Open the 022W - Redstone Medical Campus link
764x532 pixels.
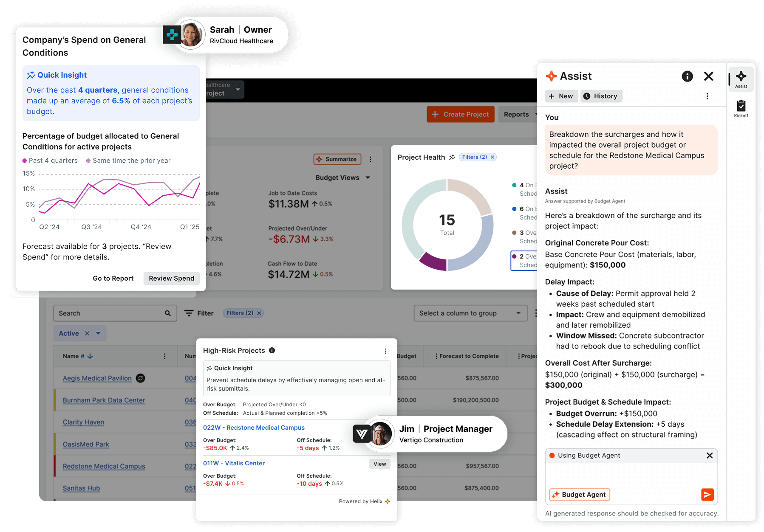pos(254,428)
